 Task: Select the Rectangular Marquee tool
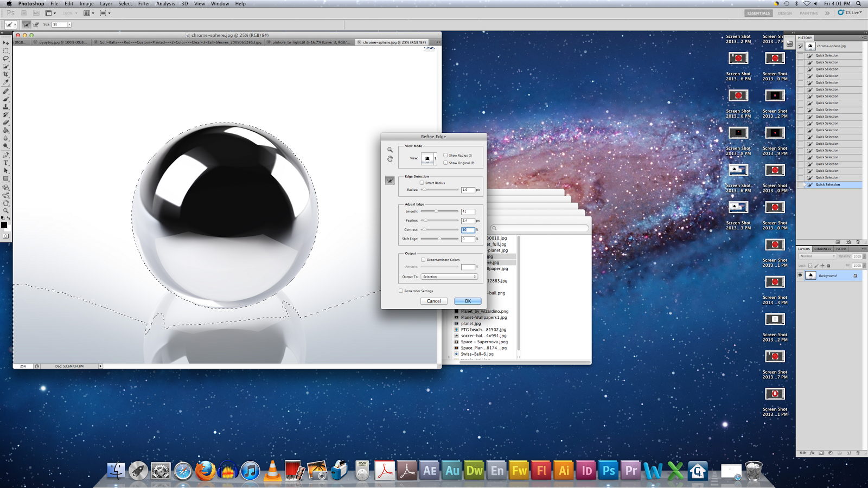pos(6,51)
